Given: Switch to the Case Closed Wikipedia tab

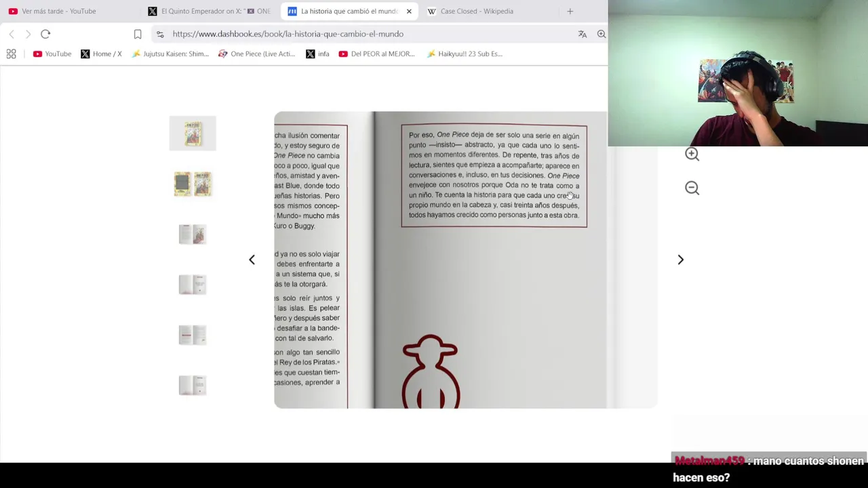Looking at the screenshot, I should (477, 11).
